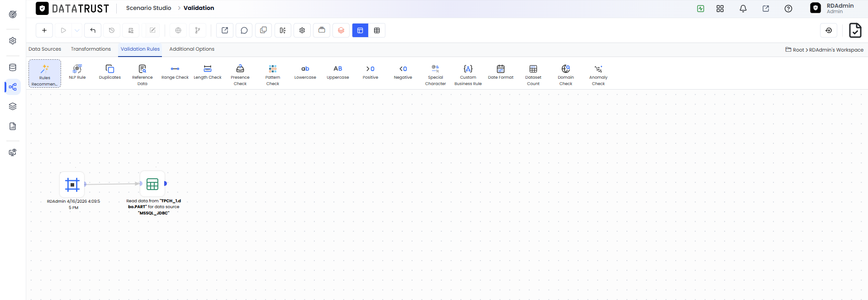
Task: Add a Custom Business Rule
Action: [x=468, y=75]
